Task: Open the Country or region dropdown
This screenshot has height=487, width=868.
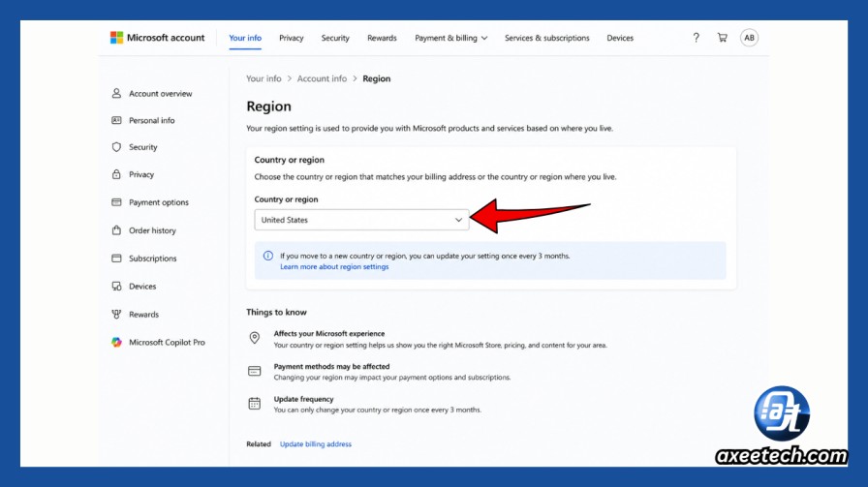Action: (361, 220)
